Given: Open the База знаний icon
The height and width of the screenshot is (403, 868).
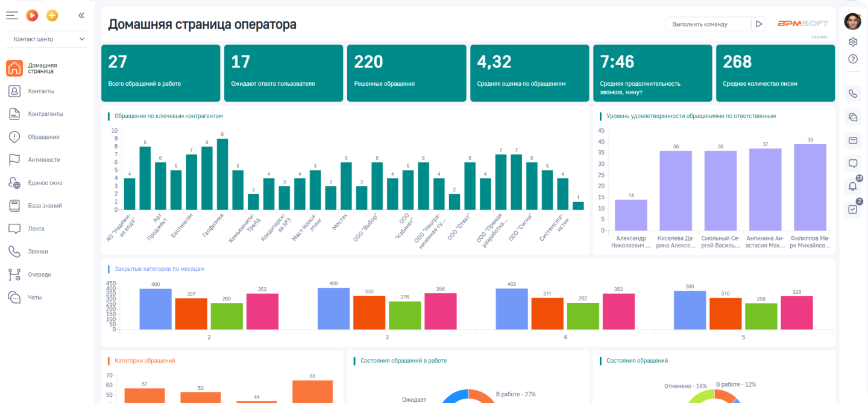Looking at the screenshot, I should (14, 206).
